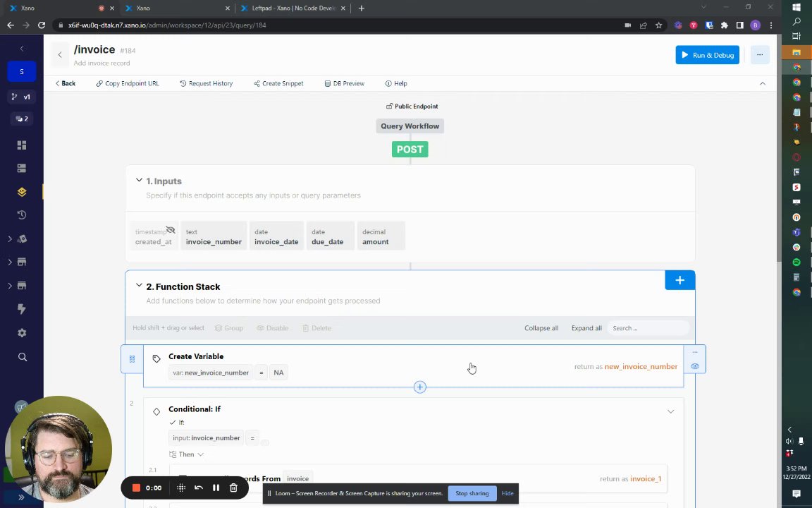Open Help in endpoint toolbar
This screenshot has height=508, width=812.
(x=396, y=83)
